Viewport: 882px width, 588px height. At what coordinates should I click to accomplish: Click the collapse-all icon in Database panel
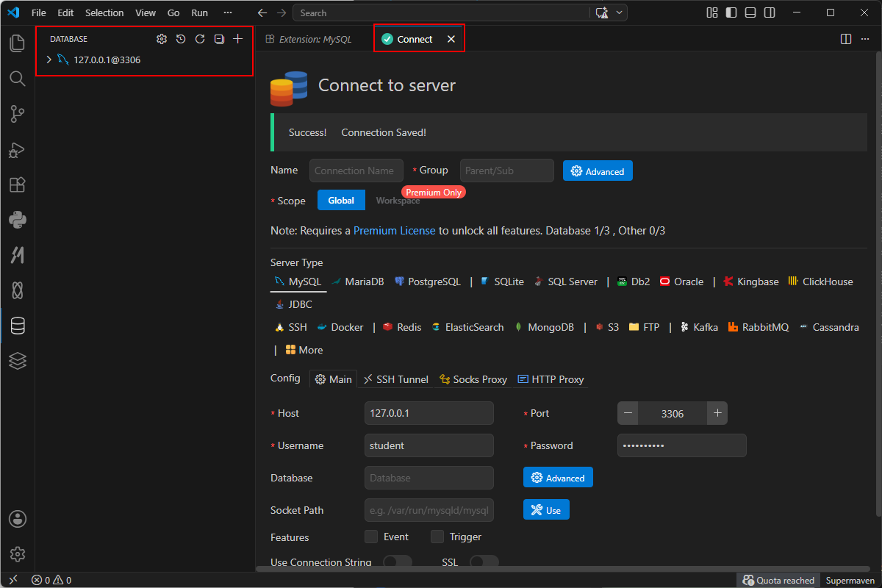219,39
